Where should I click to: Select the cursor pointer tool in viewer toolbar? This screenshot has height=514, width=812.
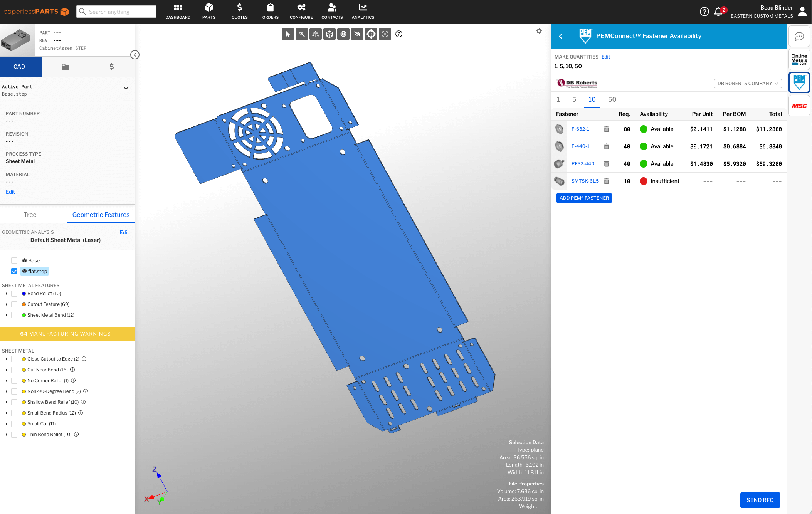[288, 34]
